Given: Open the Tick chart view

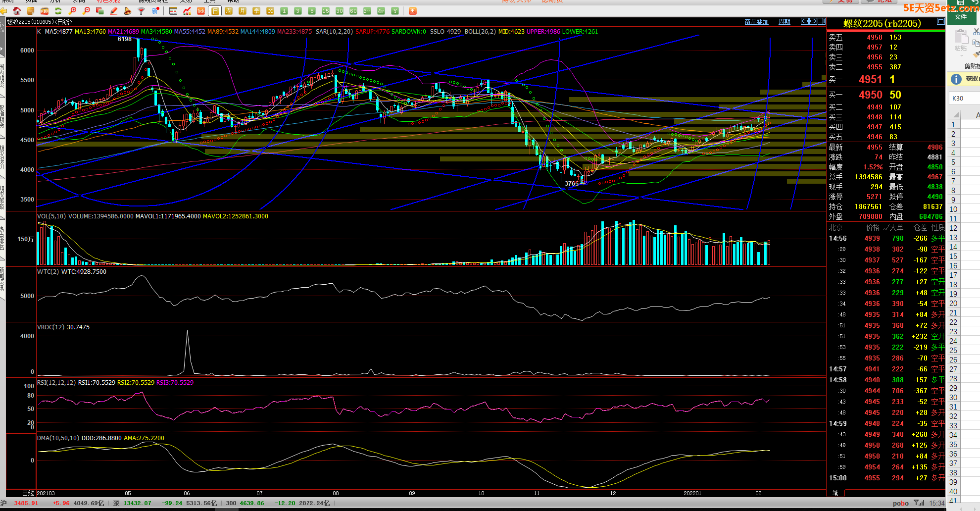Looking at the screenshot, I should tap(201, 11).
